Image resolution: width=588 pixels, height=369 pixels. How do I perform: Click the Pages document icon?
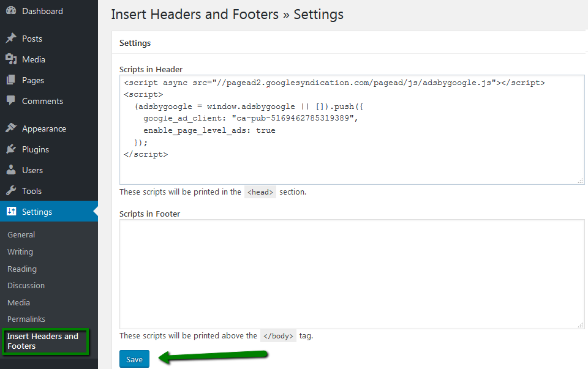[11, 80]
